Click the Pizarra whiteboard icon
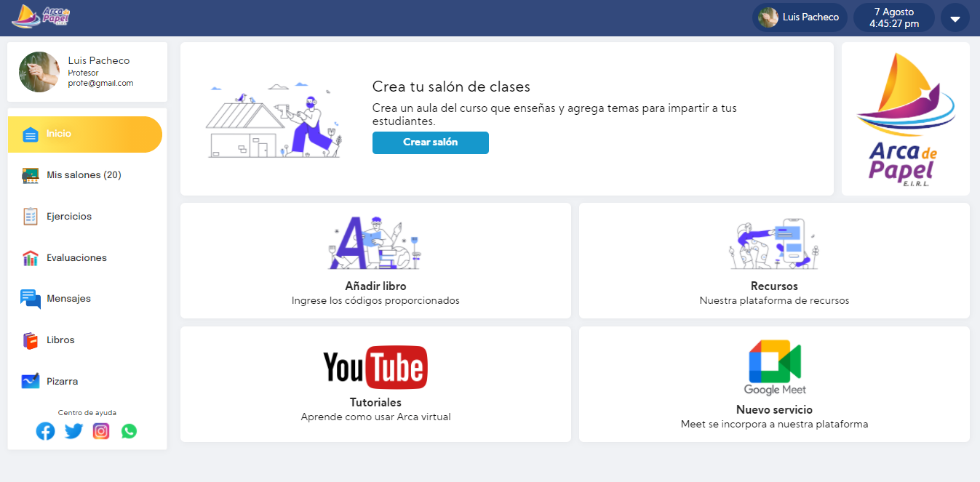 tap(30, 381)
